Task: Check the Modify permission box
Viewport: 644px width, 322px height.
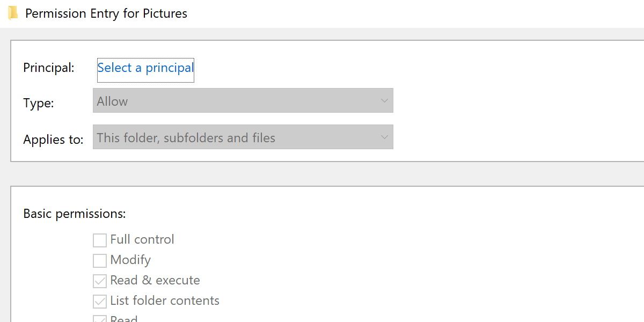Action: (x=99, y=260)
